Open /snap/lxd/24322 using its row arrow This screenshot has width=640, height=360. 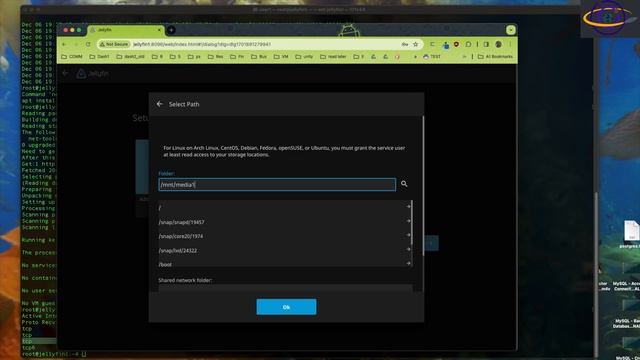pos(408,249)
